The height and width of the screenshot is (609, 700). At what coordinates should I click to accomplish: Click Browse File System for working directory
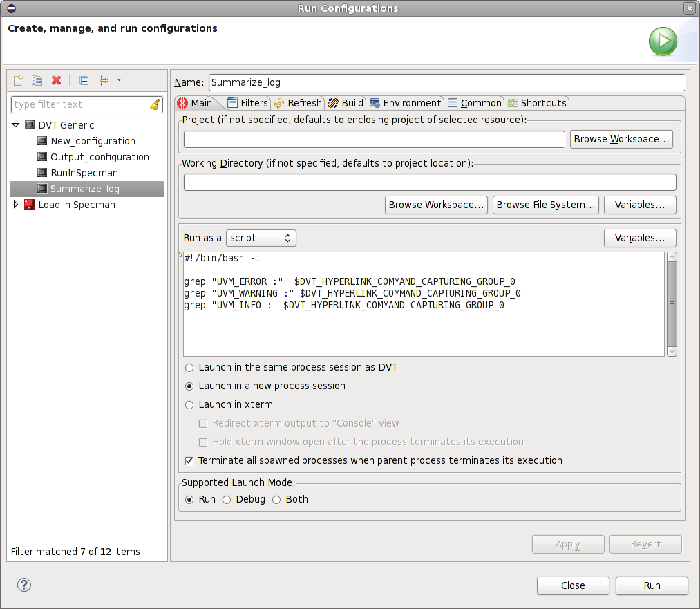coord(545,205)
